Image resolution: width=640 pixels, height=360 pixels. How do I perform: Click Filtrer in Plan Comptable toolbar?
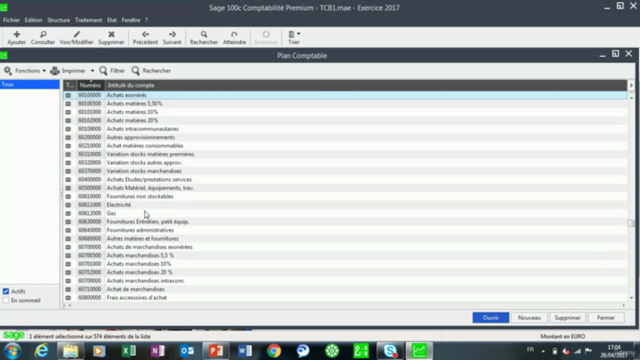[x=112, y=71]
